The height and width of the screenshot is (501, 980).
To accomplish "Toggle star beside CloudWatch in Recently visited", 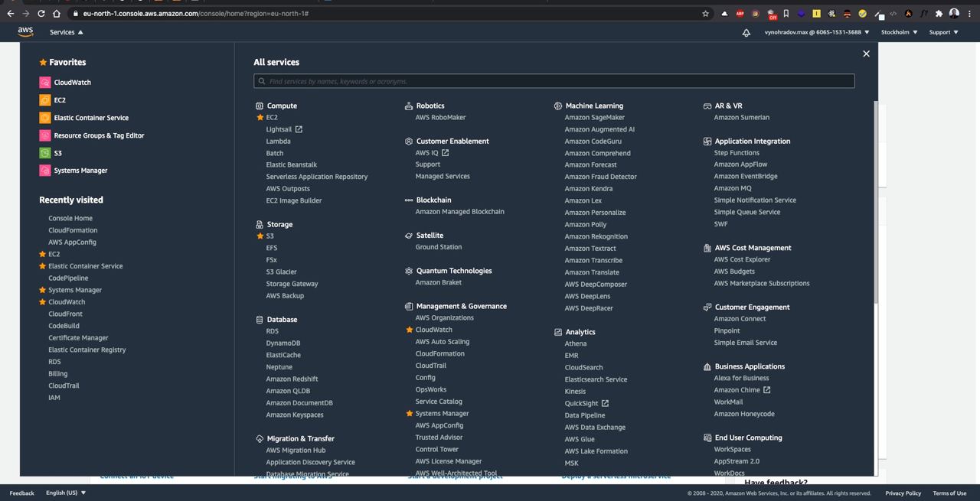I will point(42,302).
